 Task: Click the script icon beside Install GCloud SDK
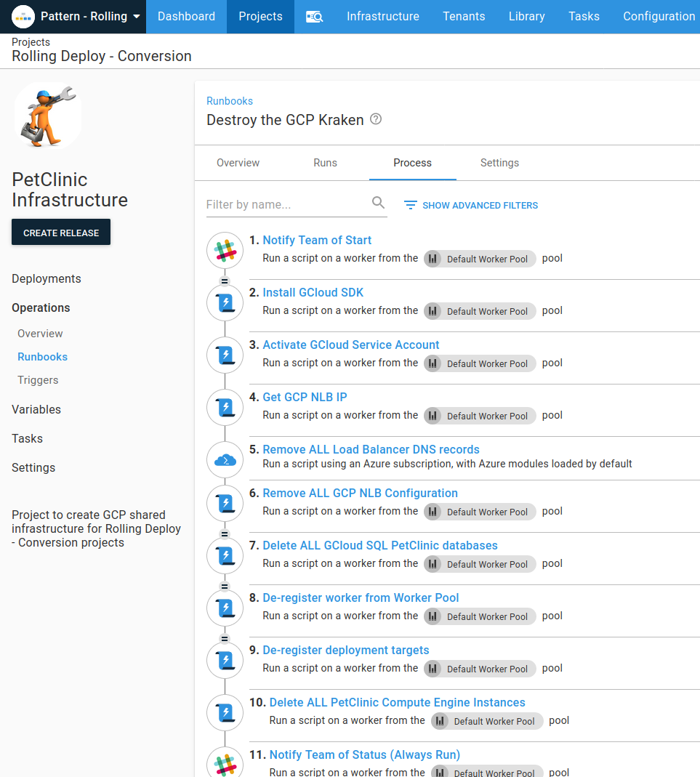pyautogui.click(x=225, y=302)
